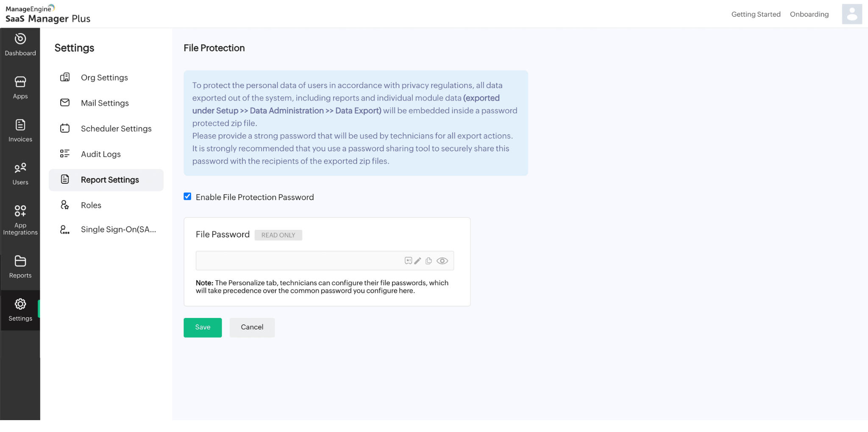Select Audit Logs in the Settings menu
The height and width of the screenshot is (432, 868).
(x=101, y=154)
